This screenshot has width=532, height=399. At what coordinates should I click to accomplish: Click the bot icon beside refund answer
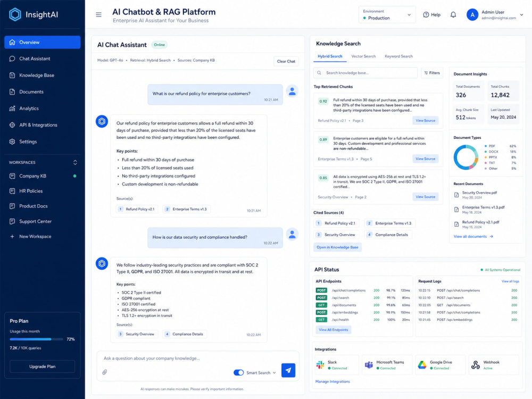click(102, 121)
